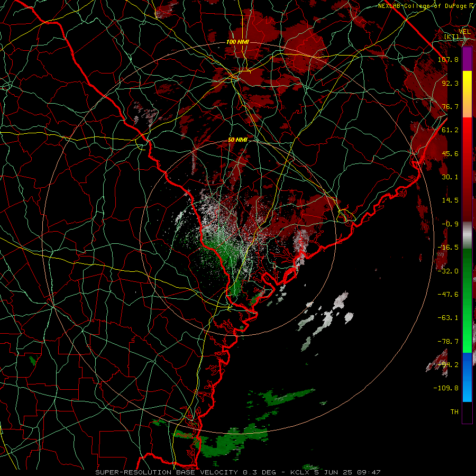Click the [KT] units label
The width and height of the screenshot is (476, 476).
point(452,37)
